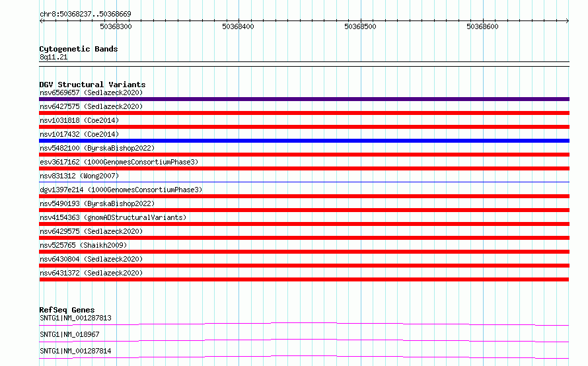Select the magenta intron line of NM_001287814
Screen dimensions: 588x366
click(304, 357)
